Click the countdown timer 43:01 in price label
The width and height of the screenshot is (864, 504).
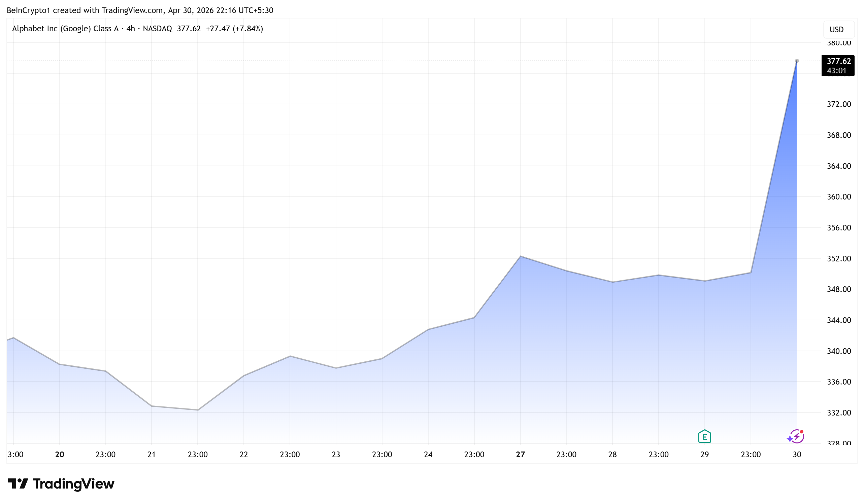[x=837, y=71]
